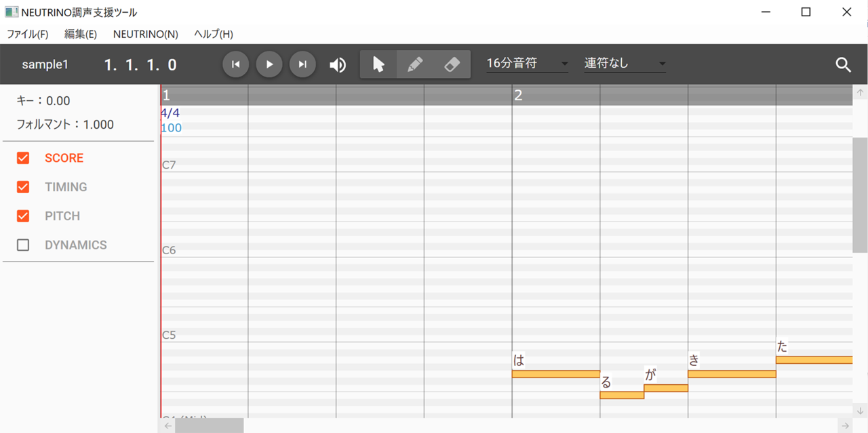The height and width of the screenshot is (433, 868).
Task: Click the SCORE label
Action: 64,158
